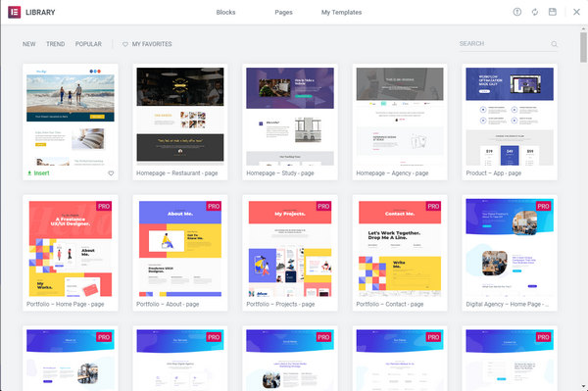Filter templates by NEW
588x391 pixels.
click(28, 44)
